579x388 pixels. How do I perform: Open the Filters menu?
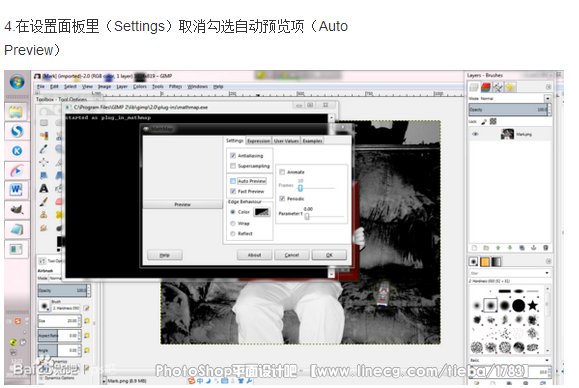click(x=175, y=86)
